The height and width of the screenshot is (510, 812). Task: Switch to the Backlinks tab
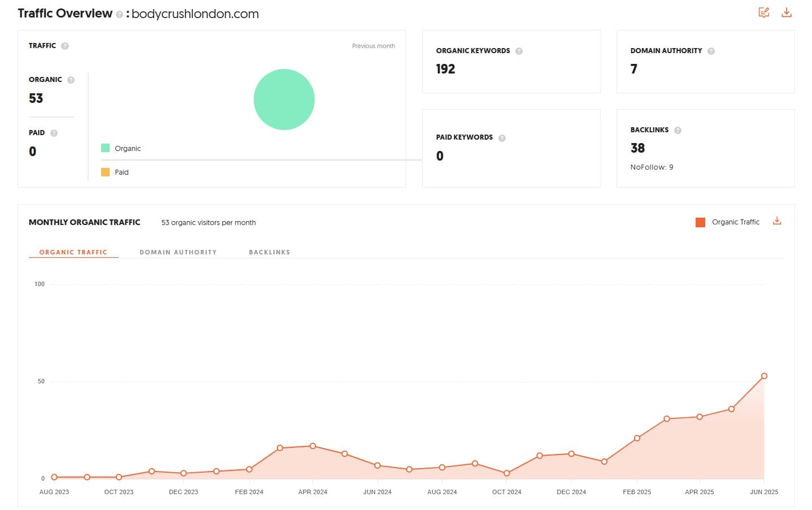tap(269, 252)
